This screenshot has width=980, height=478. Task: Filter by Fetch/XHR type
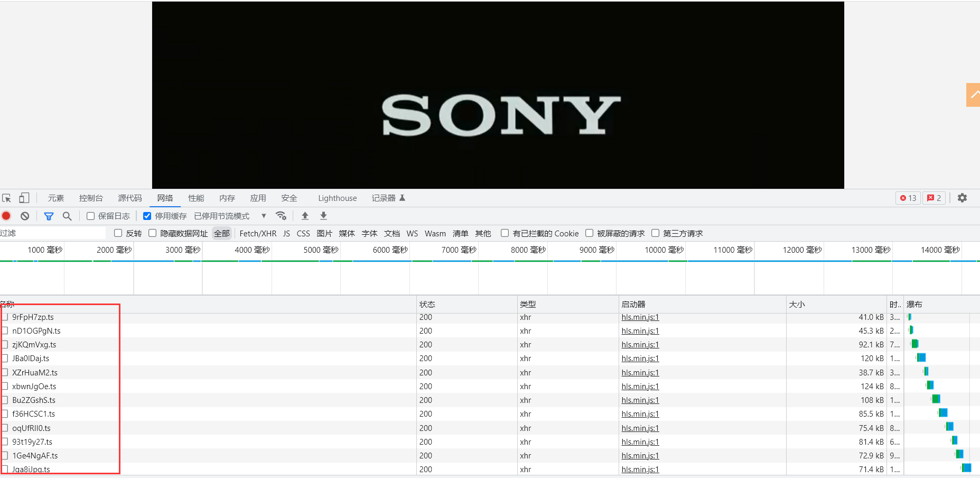[258, 233]
